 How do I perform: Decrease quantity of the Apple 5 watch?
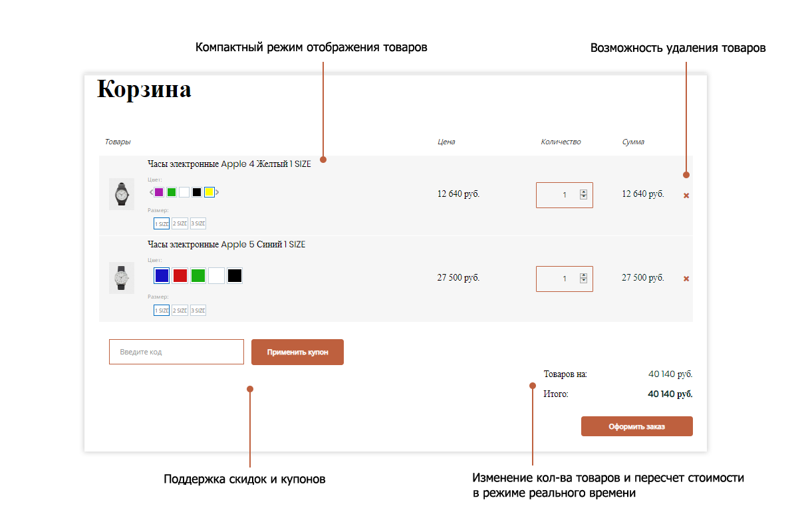[583, 281]
